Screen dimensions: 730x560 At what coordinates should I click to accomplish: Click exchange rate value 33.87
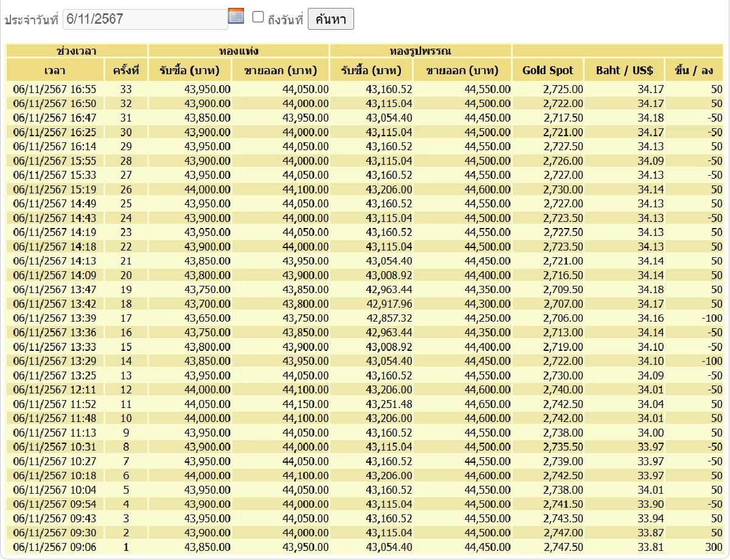pos(650,533)
